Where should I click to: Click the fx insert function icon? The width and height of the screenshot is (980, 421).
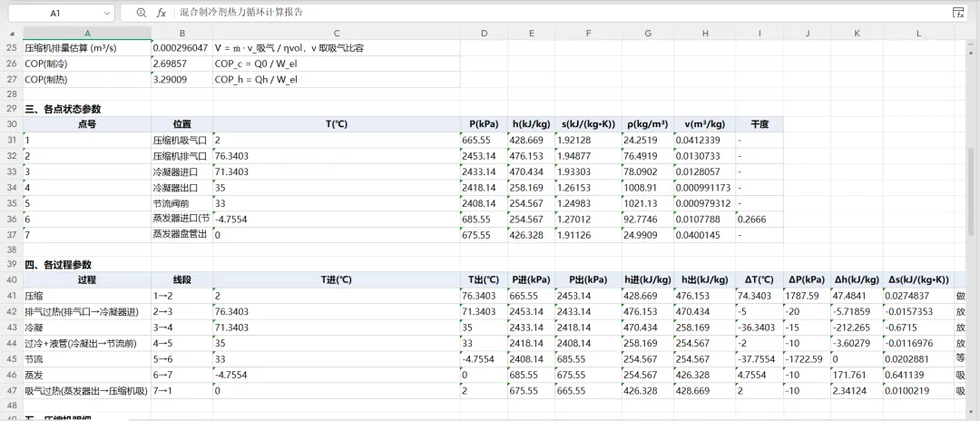coord(162,13)
